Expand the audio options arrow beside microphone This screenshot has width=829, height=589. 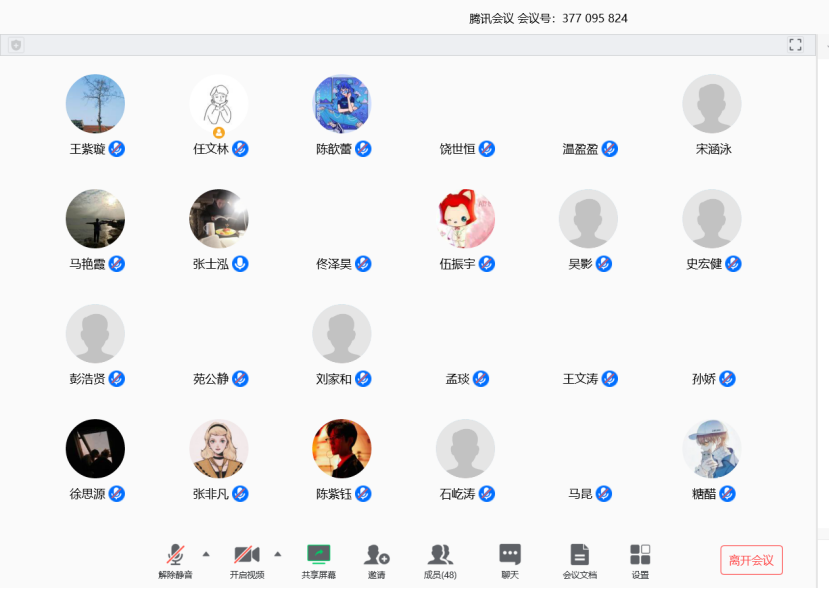(x=206, y=553)
